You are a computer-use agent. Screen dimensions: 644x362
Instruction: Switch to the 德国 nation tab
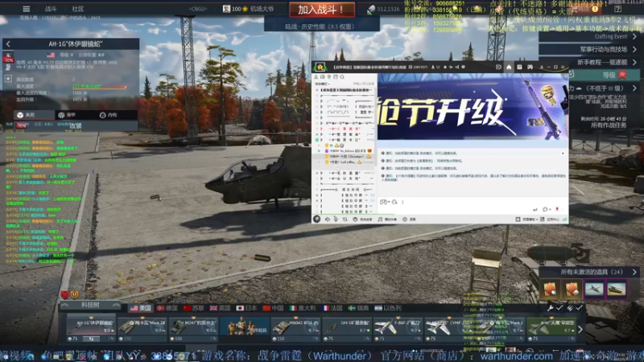tap(167, 308)
